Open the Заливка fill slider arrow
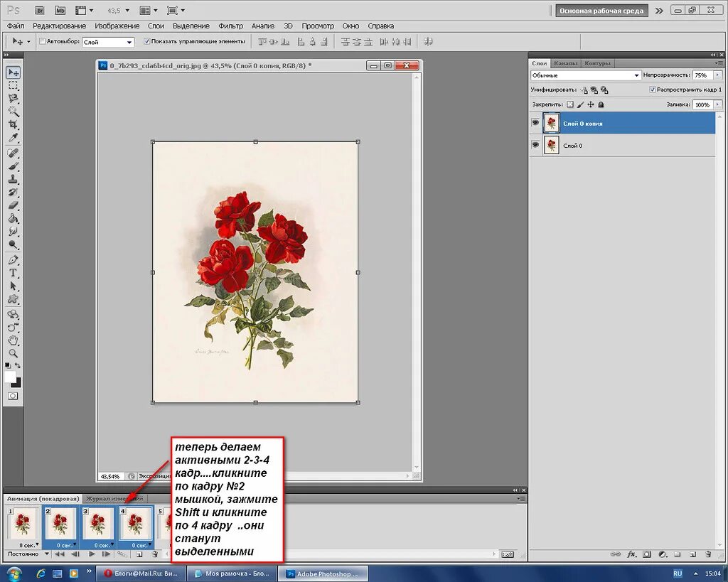Screen dimensions: 728x582 tap(718, 105)
